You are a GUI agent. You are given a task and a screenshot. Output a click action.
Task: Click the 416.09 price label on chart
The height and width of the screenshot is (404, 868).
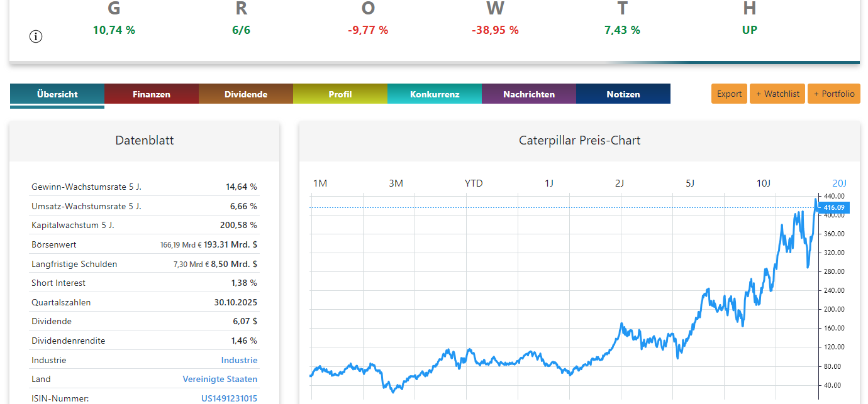pos(835,207)
